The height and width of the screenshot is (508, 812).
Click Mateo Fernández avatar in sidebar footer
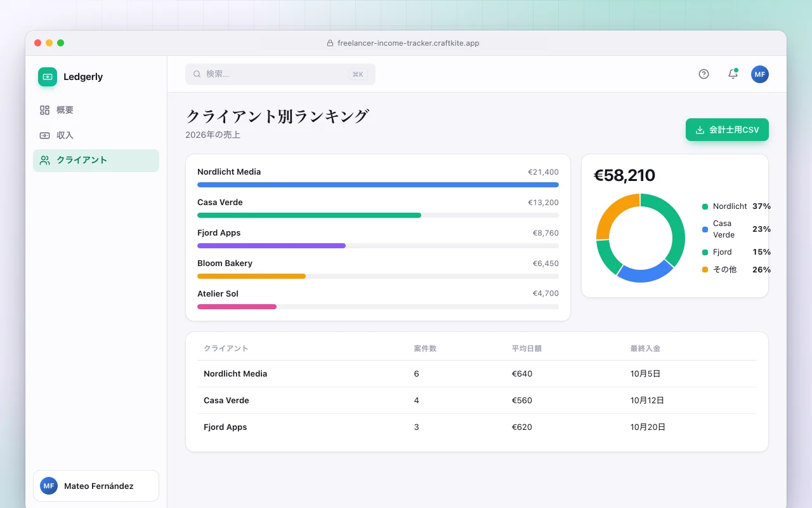[49, 486]
